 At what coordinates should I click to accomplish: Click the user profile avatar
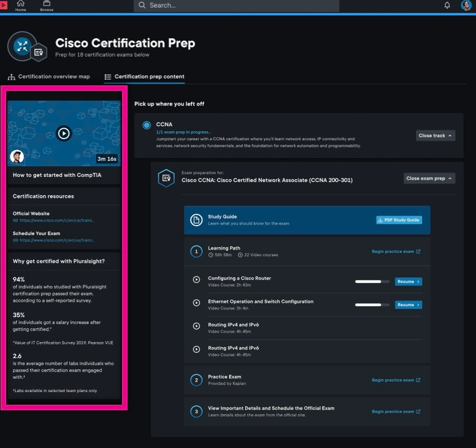coord(466,6)
